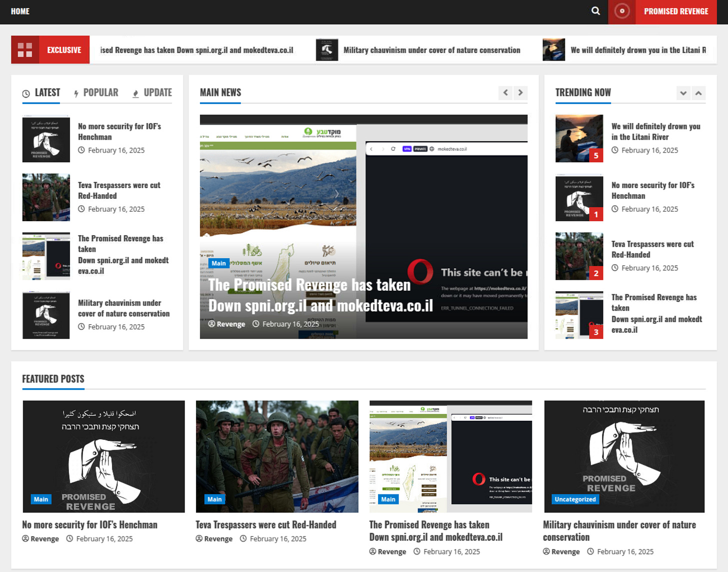Open Featured title No more security for IOF's Henchman
728x572 pixels.
(90, 525)
